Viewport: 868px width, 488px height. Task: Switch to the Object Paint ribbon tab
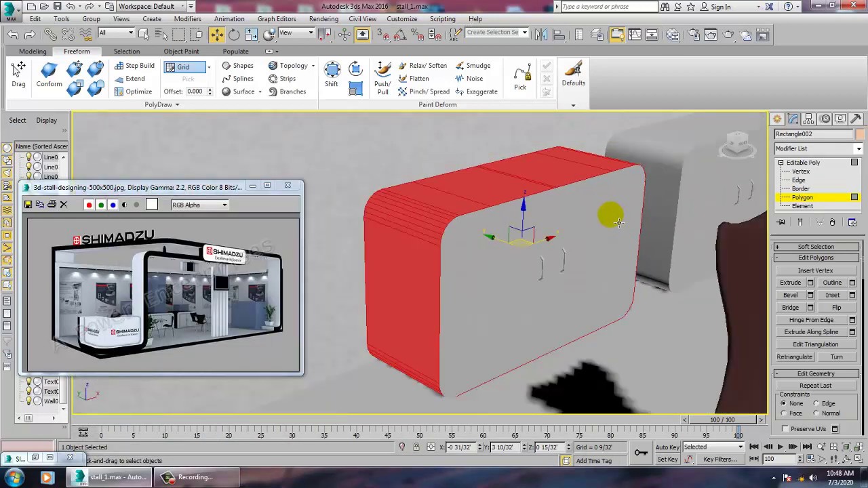pos(181,52)
